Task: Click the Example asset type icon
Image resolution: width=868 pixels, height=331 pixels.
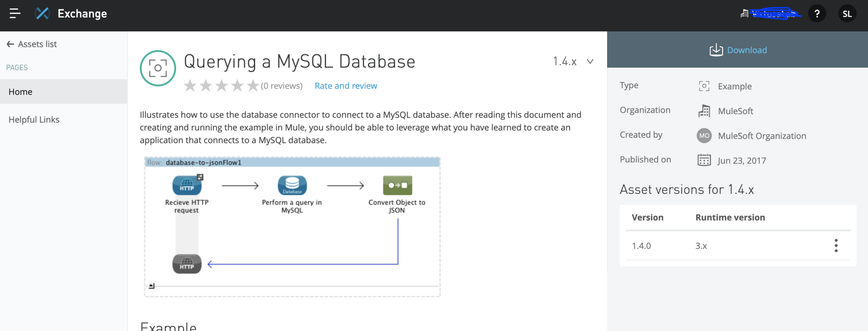Action: pos(704,86)
